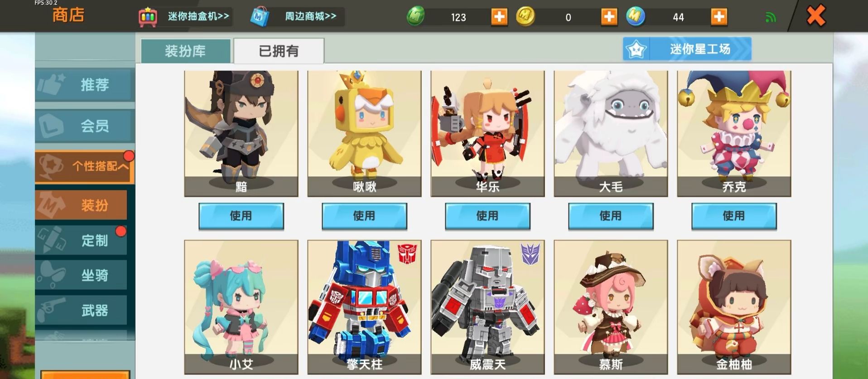The width and height of the screenshot is (868, 379).
Task: Add blue mini coins with plus icon
Action: (719, 17)
